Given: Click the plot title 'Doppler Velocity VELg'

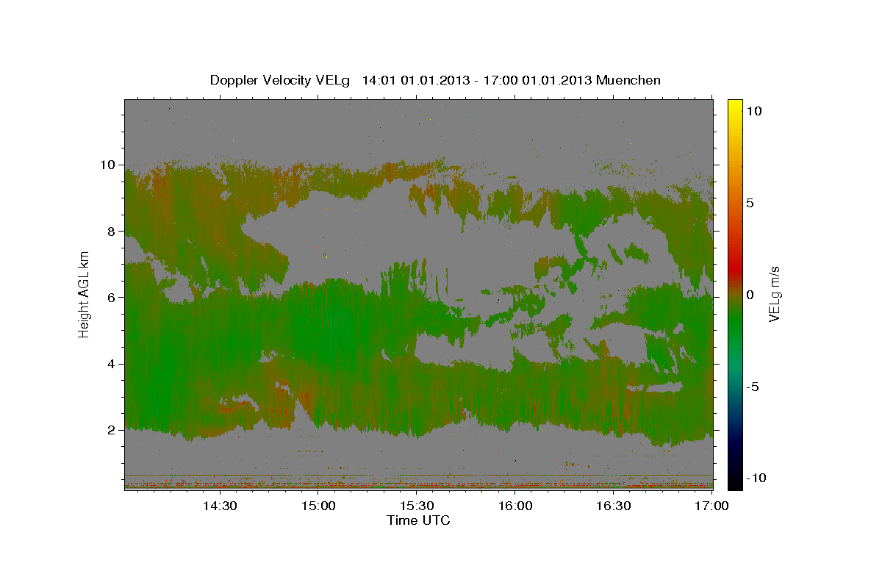Looking at the screenshot, I should point(281,80).
